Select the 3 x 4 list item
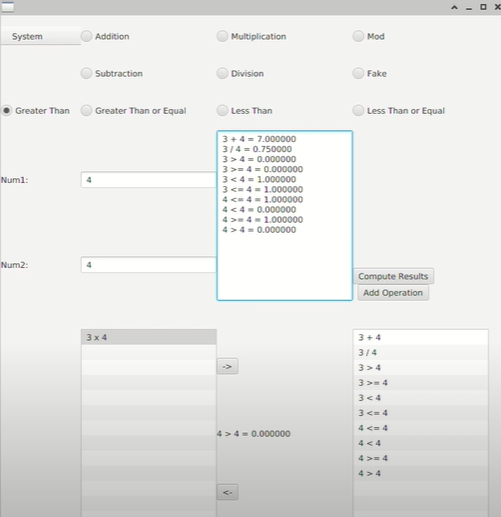This screenshot has width=501, height=517. click(x=149, y=337)
